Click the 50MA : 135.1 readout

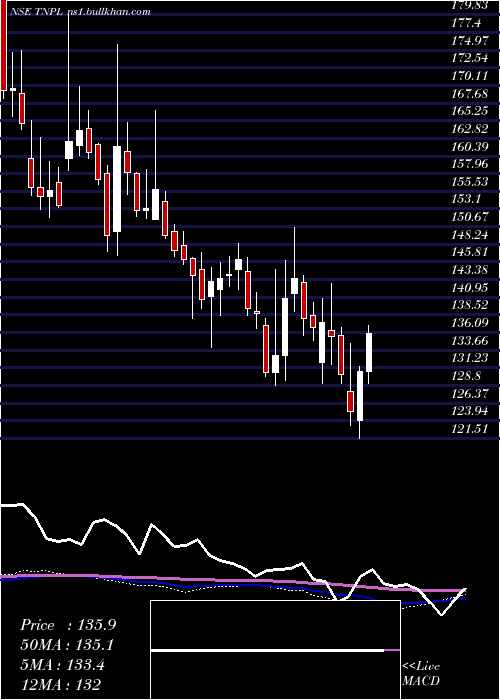point(67,645)
